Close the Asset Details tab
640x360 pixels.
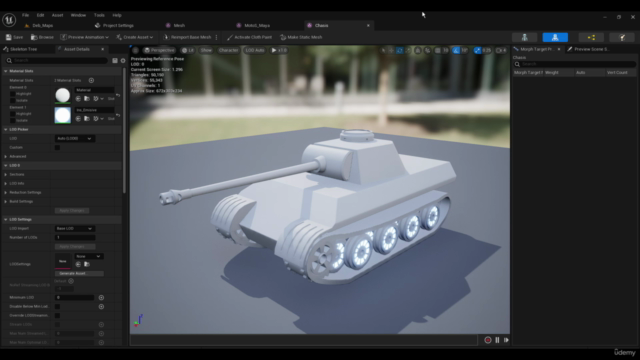pyautogui.click(x=102, y=49)
